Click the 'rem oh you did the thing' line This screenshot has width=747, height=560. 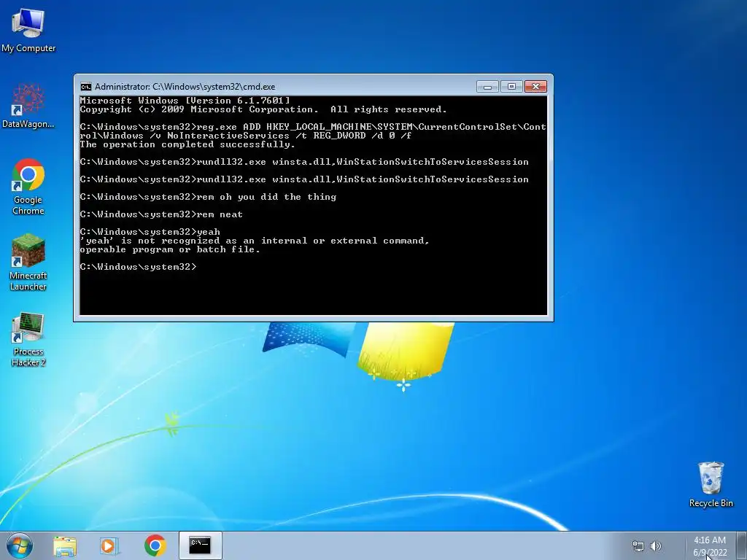[x=208, y=197]
